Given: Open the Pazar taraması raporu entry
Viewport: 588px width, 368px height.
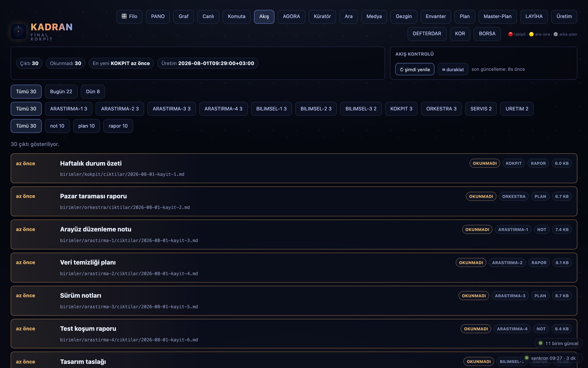Looking at the screenshot, I should click(294, 201).
